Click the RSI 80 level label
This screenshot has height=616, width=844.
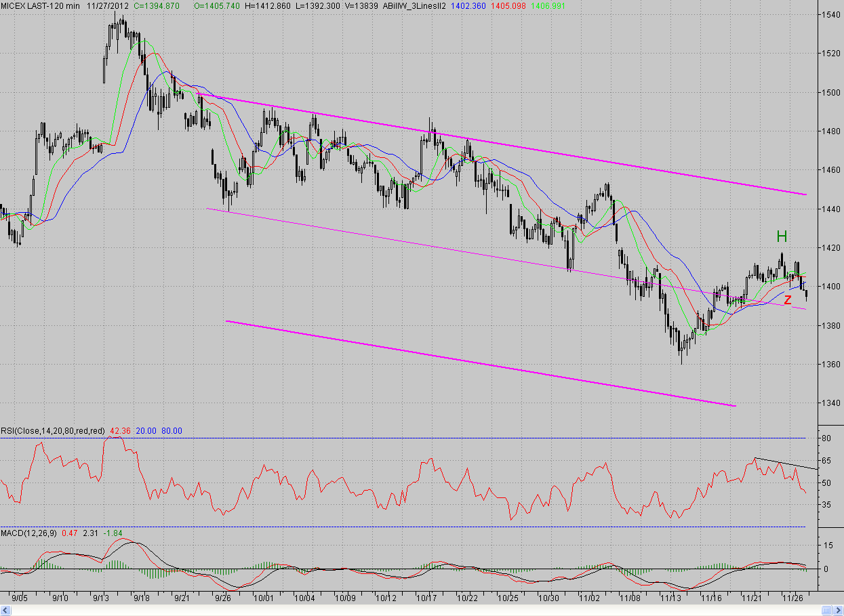tap(827, 438)
